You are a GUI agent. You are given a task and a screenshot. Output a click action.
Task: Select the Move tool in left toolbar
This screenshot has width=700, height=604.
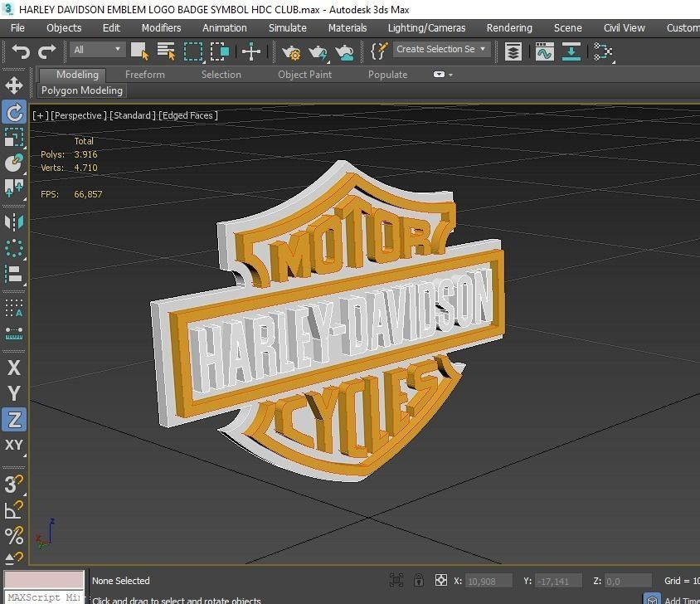(x=14, y=85)
